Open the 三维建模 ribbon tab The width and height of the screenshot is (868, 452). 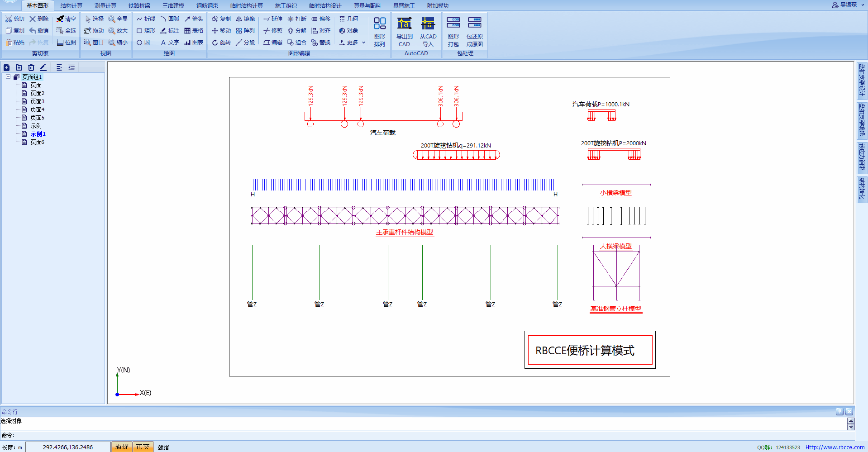coord(173,5)
